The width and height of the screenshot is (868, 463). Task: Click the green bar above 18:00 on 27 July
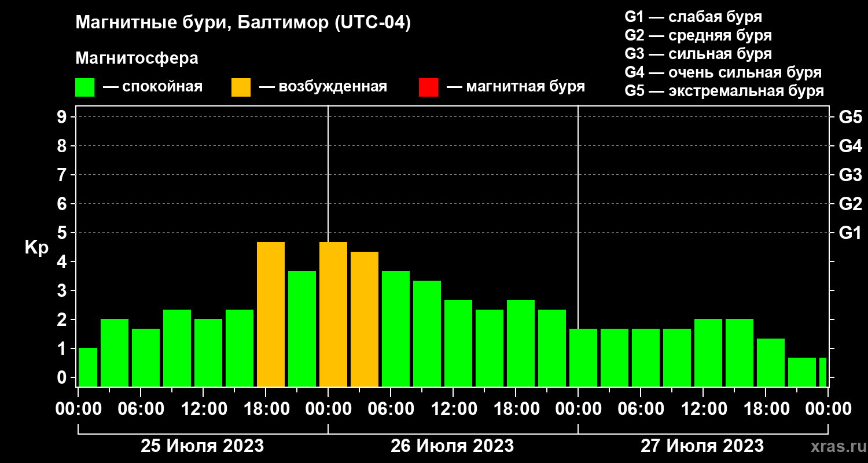(771, 362)
